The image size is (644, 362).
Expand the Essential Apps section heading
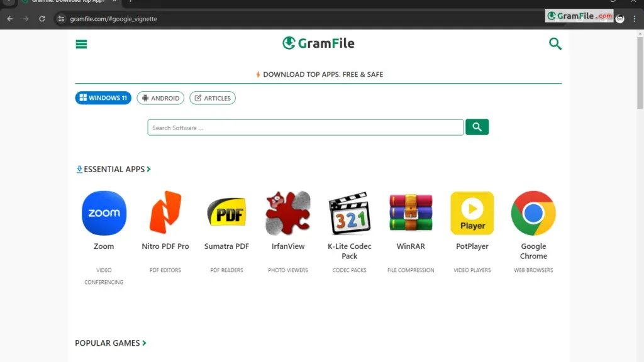[x=114, y=169]
